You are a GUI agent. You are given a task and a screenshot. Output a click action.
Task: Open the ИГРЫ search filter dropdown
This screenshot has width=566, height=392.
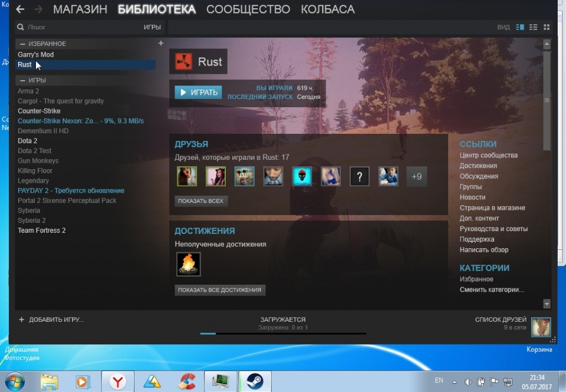click(x=152, y=27)
